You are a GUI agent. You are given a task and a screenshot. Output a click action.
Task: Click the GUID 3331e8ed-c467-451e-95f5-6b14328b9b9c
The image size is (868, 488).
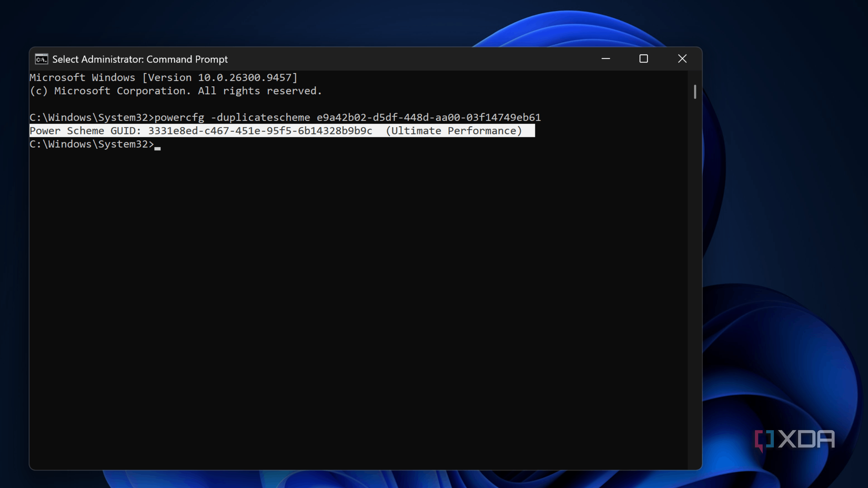(x=260, y=131)
